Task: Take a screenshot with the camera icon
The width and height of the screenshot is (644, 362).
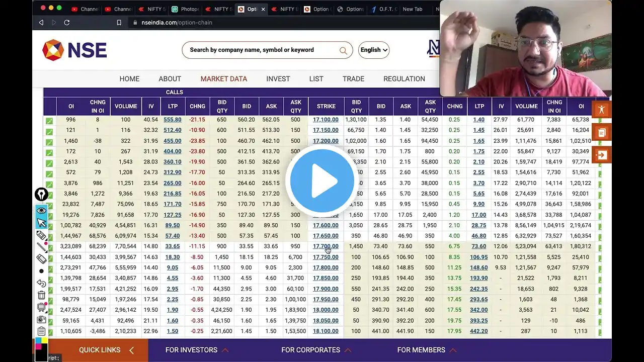Action: click(41, 319)
